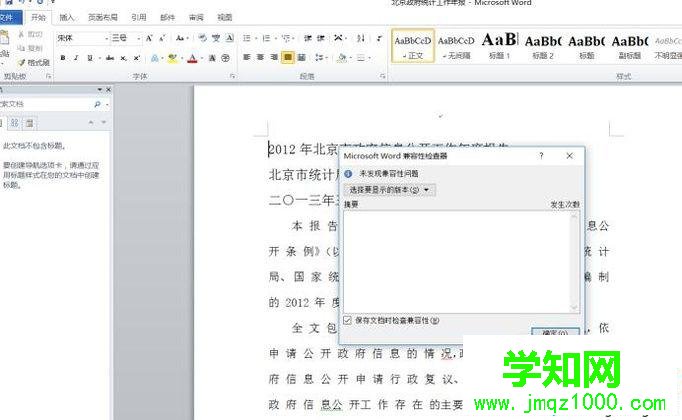Screen dimensions: 682x420
Task: Close the navigation pane
Action: [108, 90]
